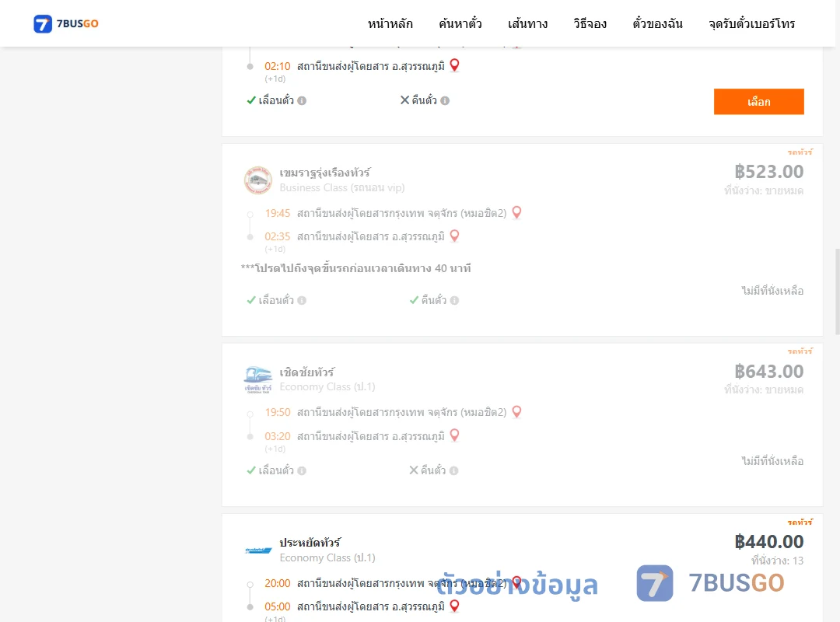Click the ประหยัดทัวร์ operator logo
This screenshot has height=622, width=840.
coord(258,550)
